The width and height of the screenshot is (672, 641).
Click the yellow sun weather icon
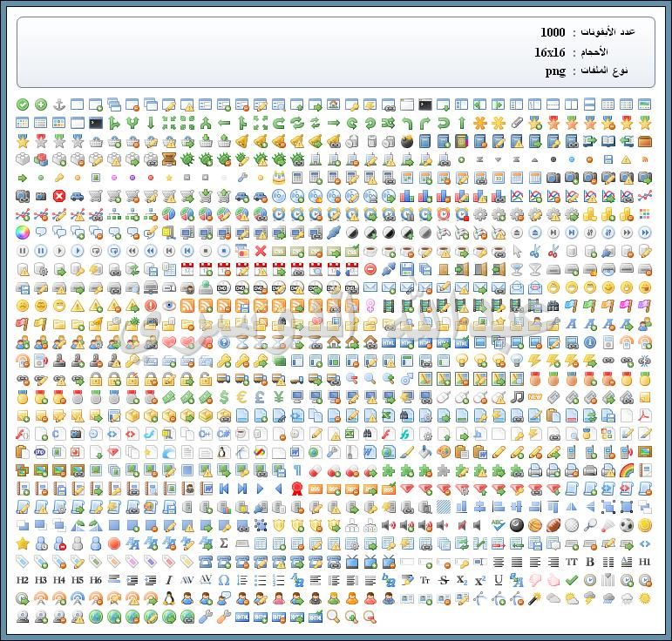pos(645,598)
